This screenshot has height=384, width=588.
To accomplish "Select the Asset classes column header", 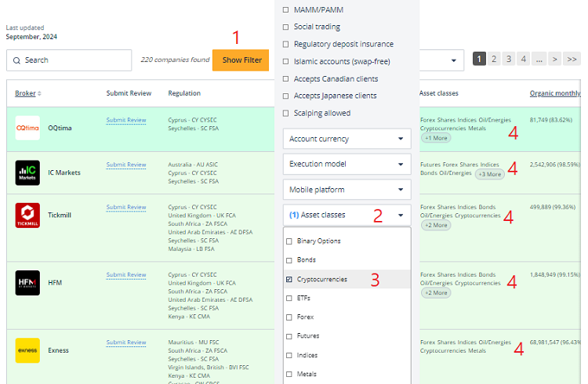I will (x=439, y=93).
